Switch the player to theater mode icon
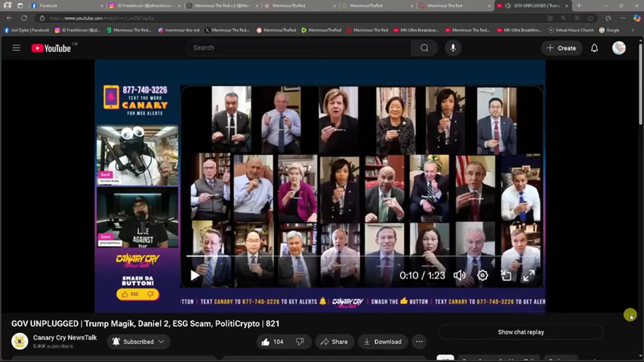Viewport: 644px width, 362px height. (x=506, y=275)
